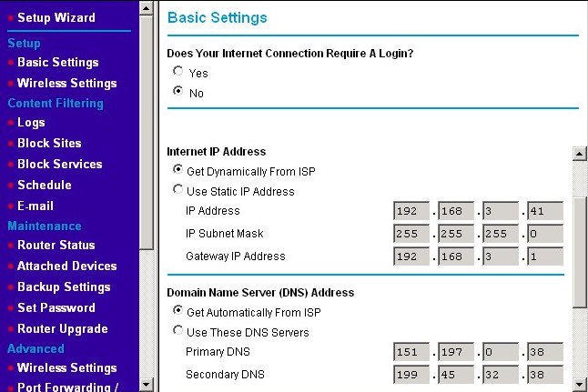Click Gateway IP Address last octet field 1
This screenshot has height=392, width=588.
tap(545, 256)
